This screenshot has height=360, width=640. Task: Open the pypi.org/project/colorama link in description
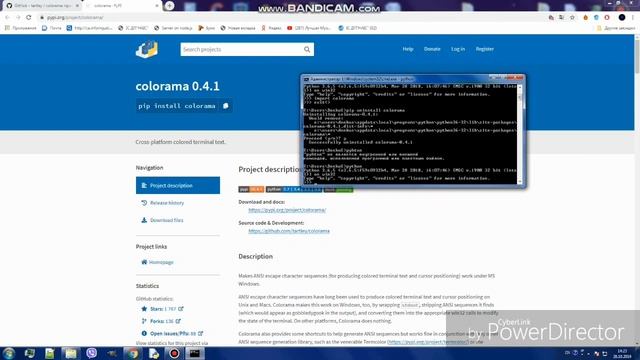287,210
